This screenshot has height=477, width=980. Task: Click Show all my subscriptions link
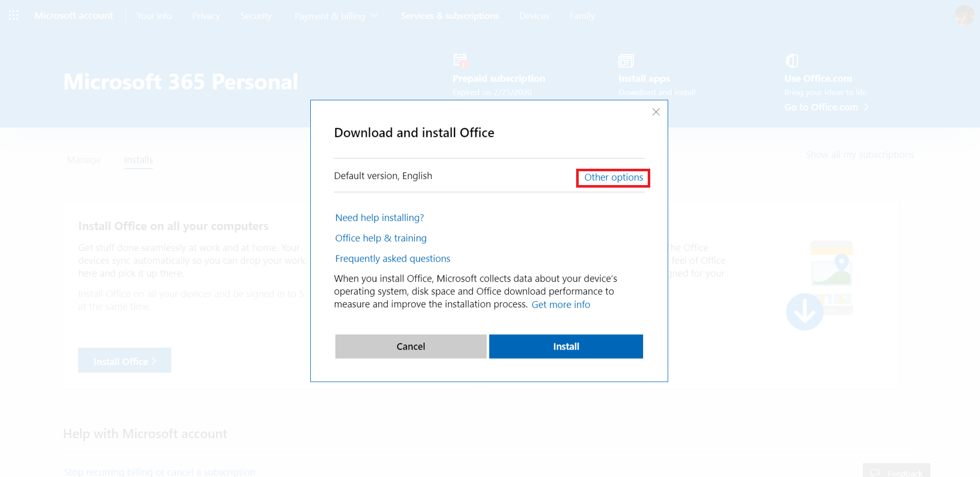(860, 155)
